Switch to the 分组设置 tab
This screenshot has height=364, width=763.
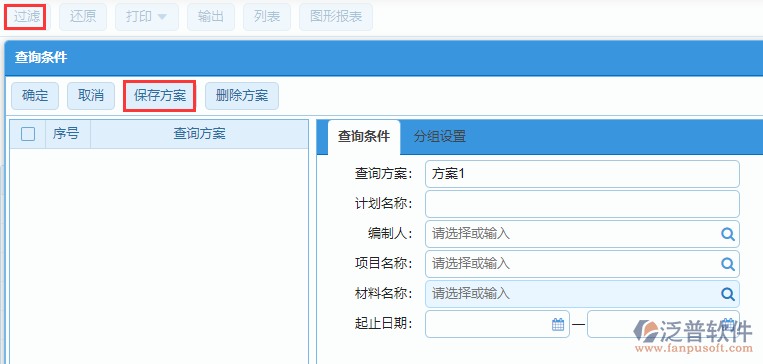440,137
